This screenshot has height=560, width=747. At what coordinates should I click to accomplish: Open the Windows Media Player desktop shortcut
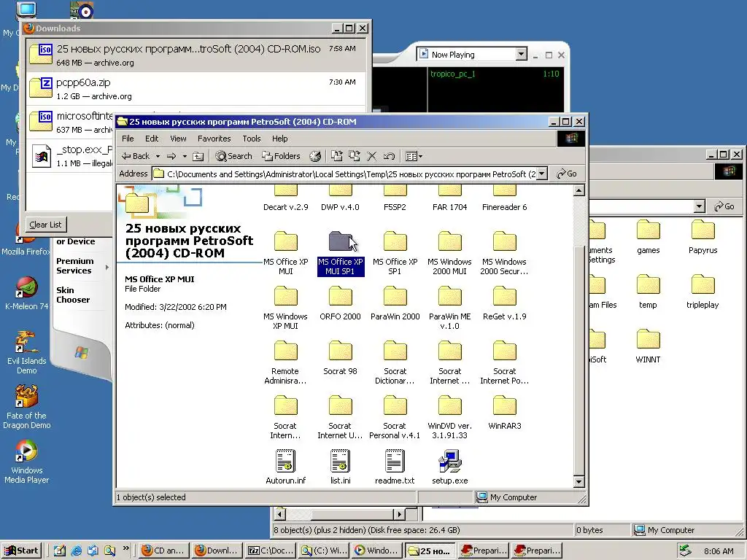(x=27, y=462)
